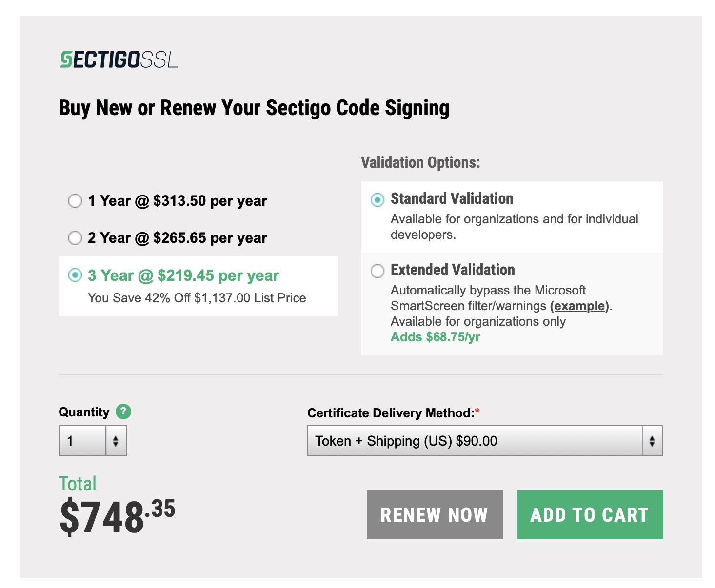Click the SectigoSSL logo
Screen dimensions: 715x588
119,59
